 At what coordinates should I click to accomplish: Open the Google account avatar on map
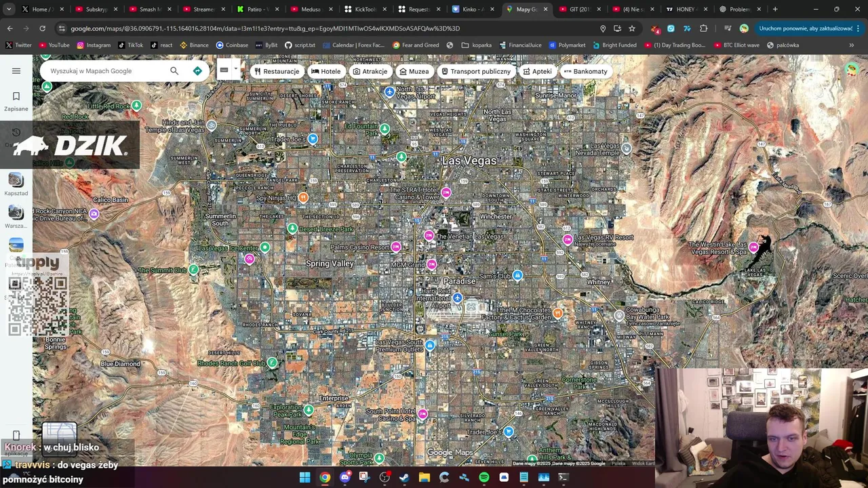[852, 69]
